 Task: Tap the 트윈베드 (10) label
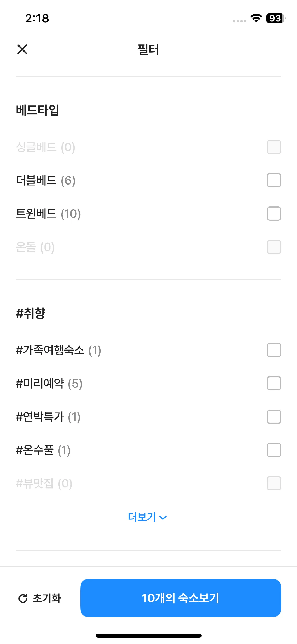48,214
